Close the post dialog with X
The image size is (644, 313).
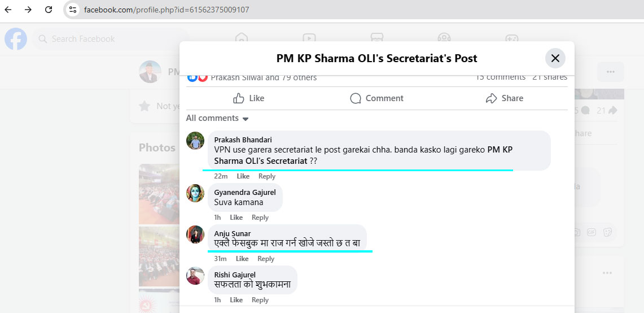[555, 58]
